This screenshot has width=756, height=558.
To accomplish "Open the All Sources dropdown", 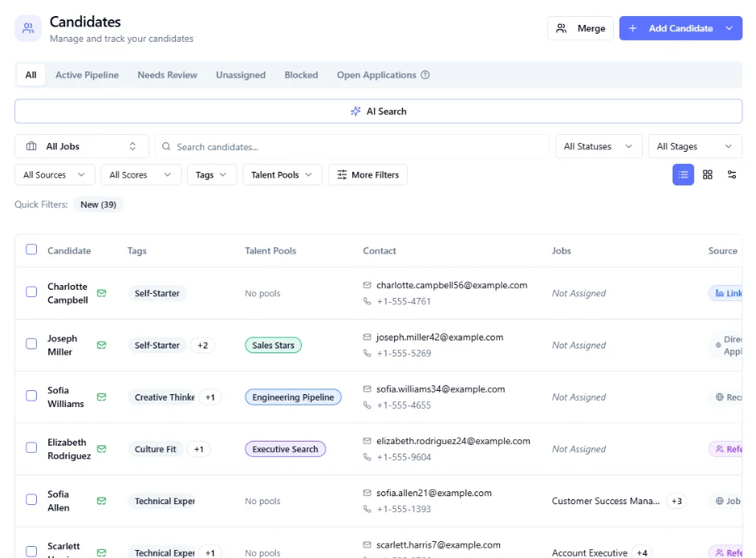I will 55,174.
